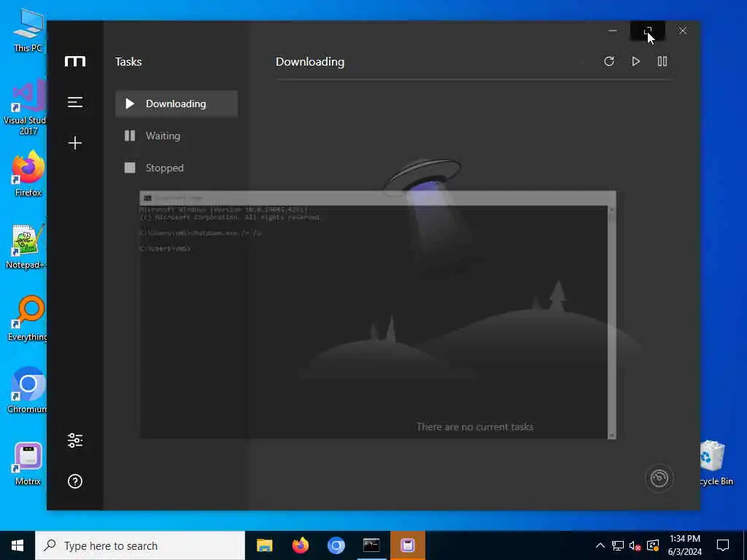Open the notification center
Screen dimensions: 747x560
click(x=723, y=545)
